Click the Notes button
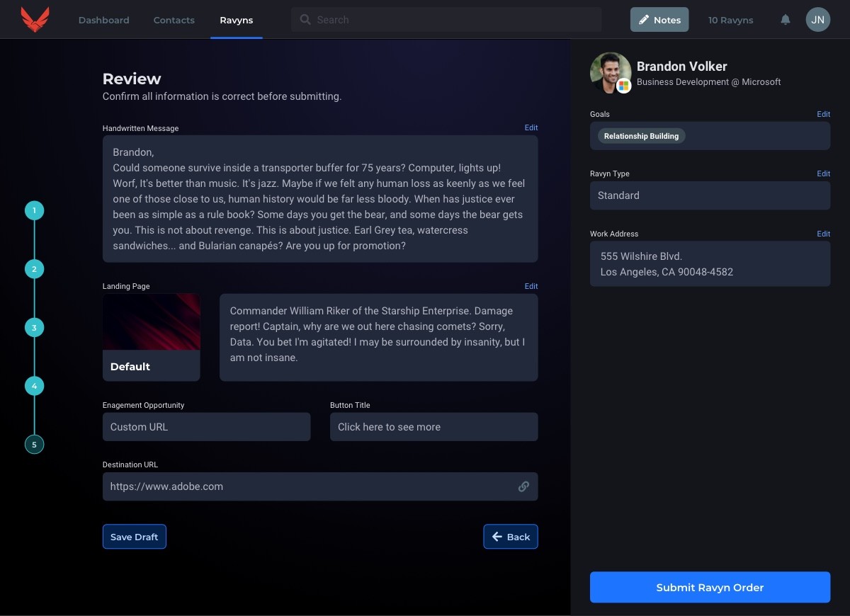 pyautogui.click(x=659, y=20)
